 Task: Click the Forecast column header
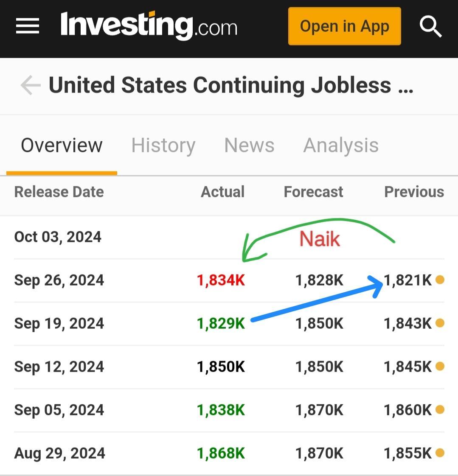(313, 192)
